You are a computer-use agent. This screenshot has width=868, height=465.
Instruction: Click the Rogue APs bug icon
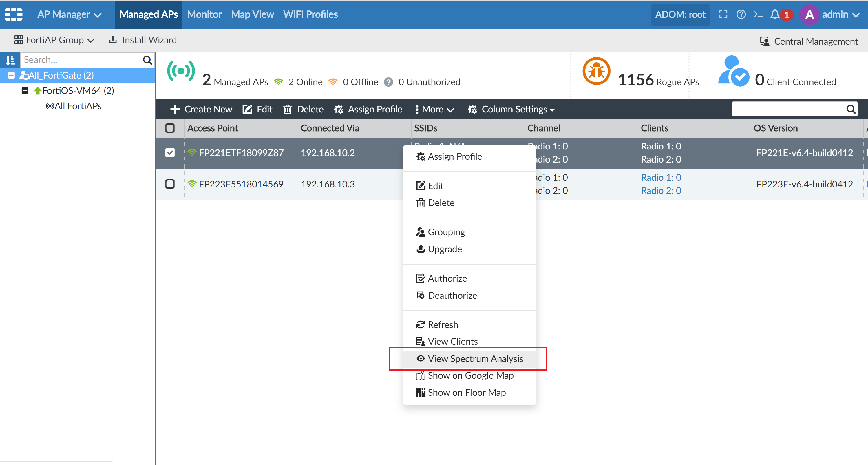pyautogui.click(x=596, y=72)
